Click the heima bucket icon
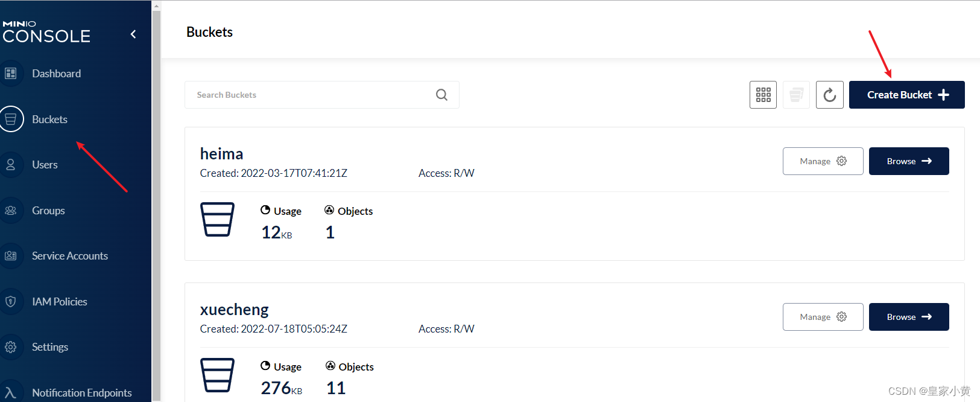Image resolution: width=980 pixels, height=402 pixels. click(217, 219)
